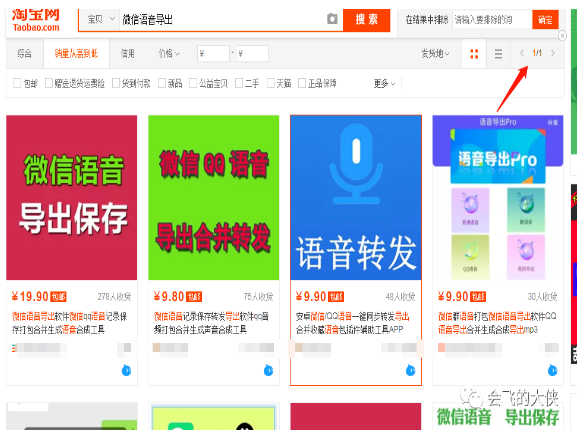Image resolution: width=582 pixels, height=433 pixels.
Task: Click 包邮 badge next to ¥19.90
Action: click(58, 297)
